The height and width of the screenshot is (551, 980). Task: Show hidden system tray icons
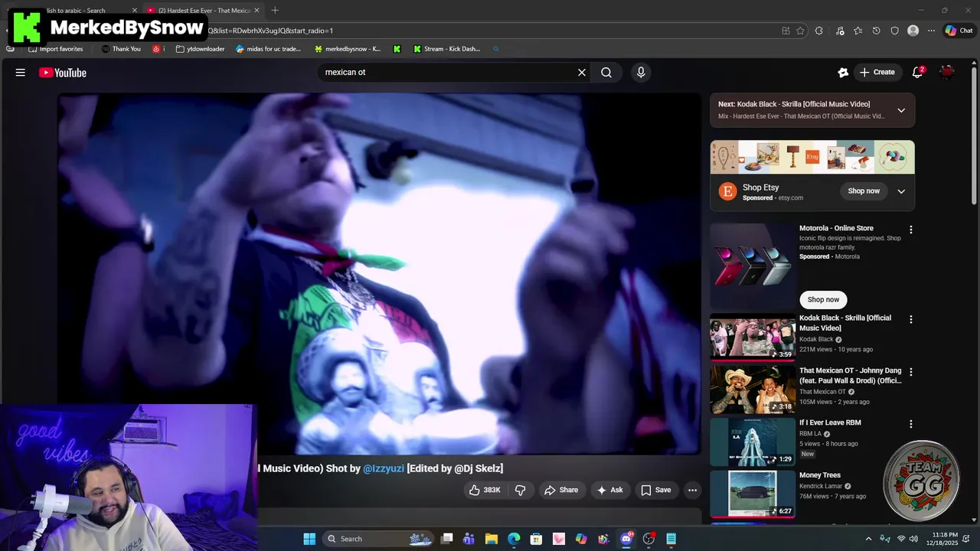click(868, 539)
